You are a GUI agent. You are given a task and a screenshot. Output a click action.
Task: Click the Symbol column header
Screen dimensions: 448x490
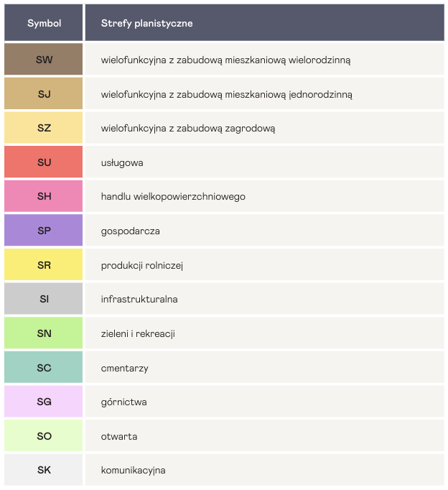pyautogui.click(x=44, y=23)
